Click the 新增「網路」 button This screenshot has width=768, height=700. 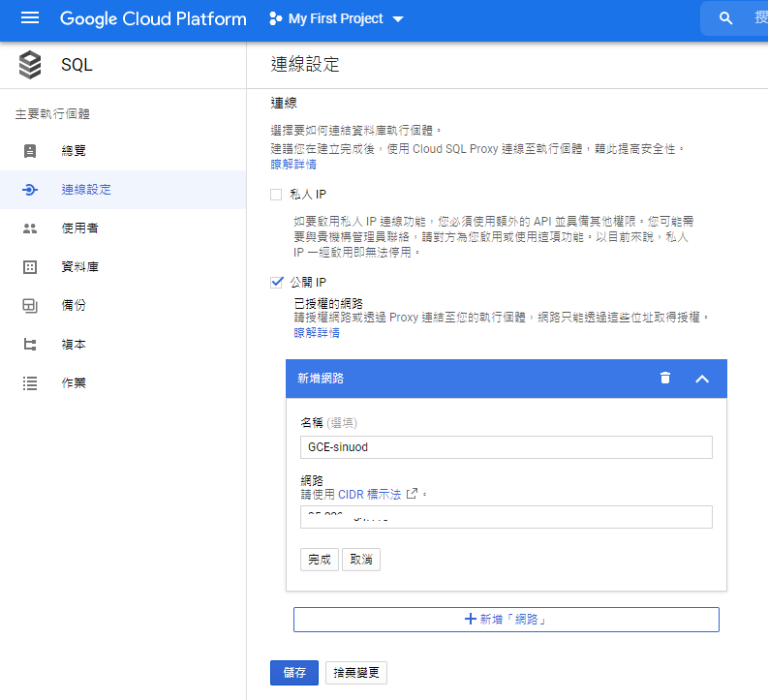(x=507, y=620)
